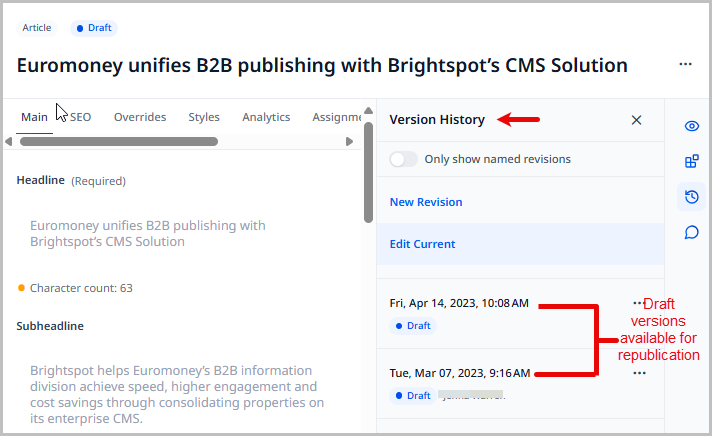The height and width of the screenshot is (436, 712).
Task: Click Draft badge under Mar 07 revision
Action: click(413, 396)
